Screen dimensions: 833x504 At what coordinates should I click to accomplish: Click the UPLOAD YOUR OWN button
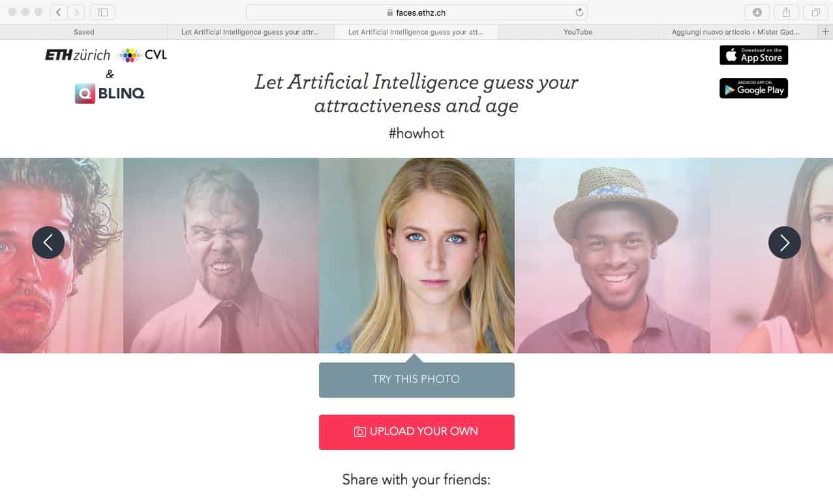tap(417, 432)
